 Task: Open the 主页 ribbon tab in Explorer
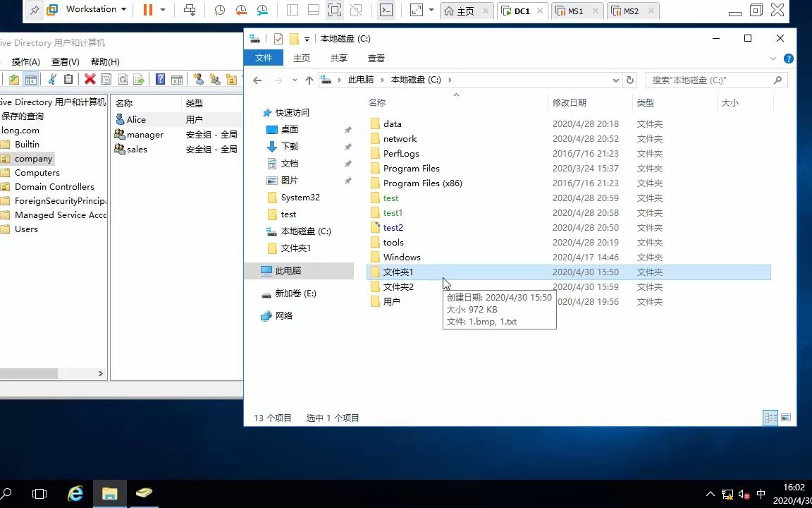pos(302,58)
